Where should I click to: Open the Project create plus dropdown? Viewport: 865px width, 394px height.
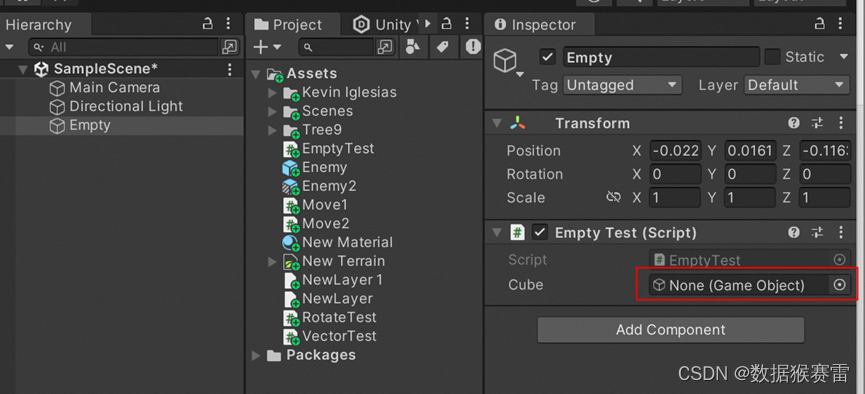[x=268, y=47]
